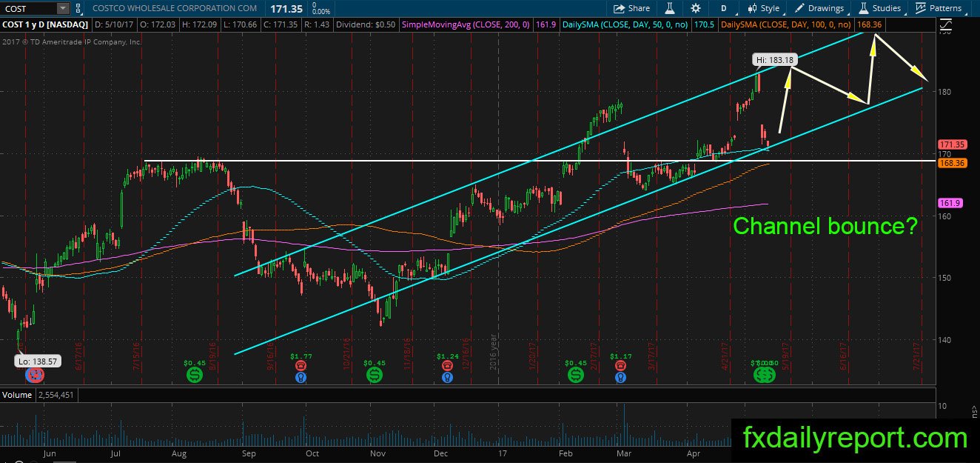Click the lightbulb icon below $1.24 earnings
980x463 pixels.
(x=447, y=377)
